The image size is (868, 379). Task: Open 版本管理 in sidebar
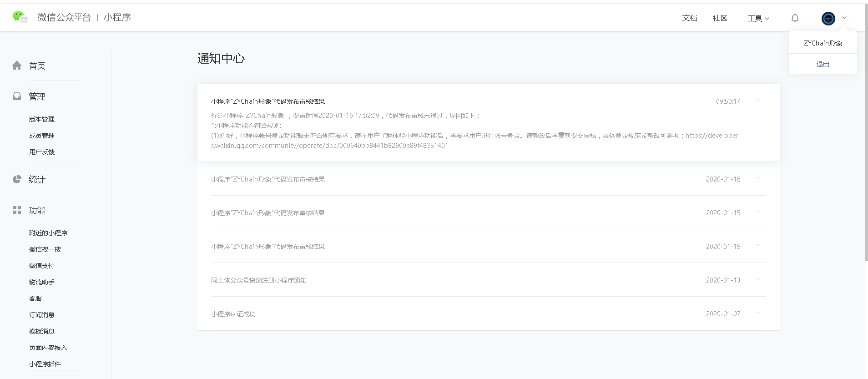click(42, 119)
